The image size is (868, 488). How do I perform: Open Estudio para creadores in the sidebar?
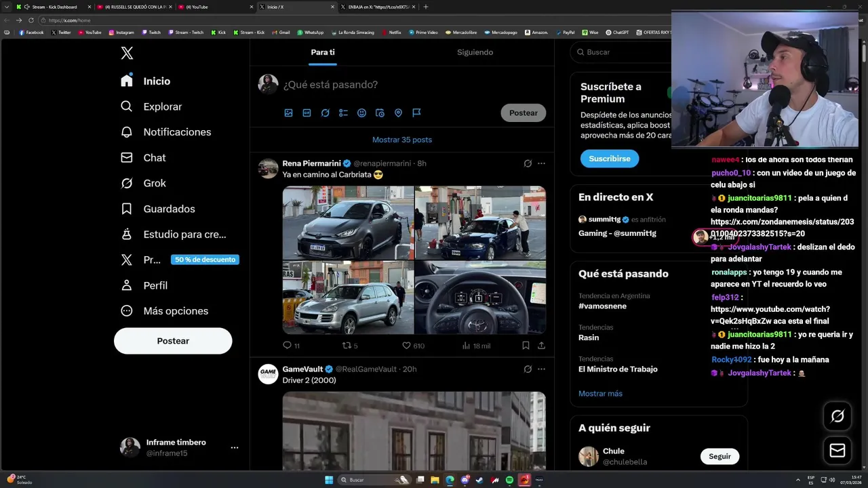(174, 235)
